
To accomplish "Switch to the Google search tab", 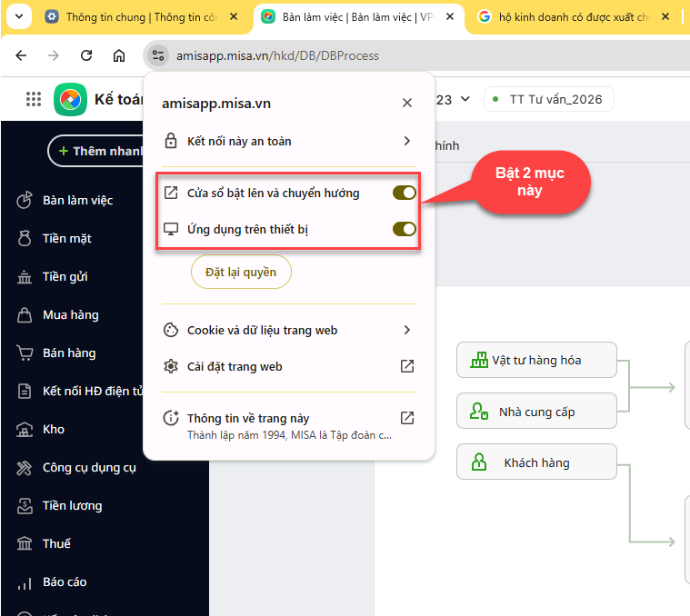I will pos(573,16).
